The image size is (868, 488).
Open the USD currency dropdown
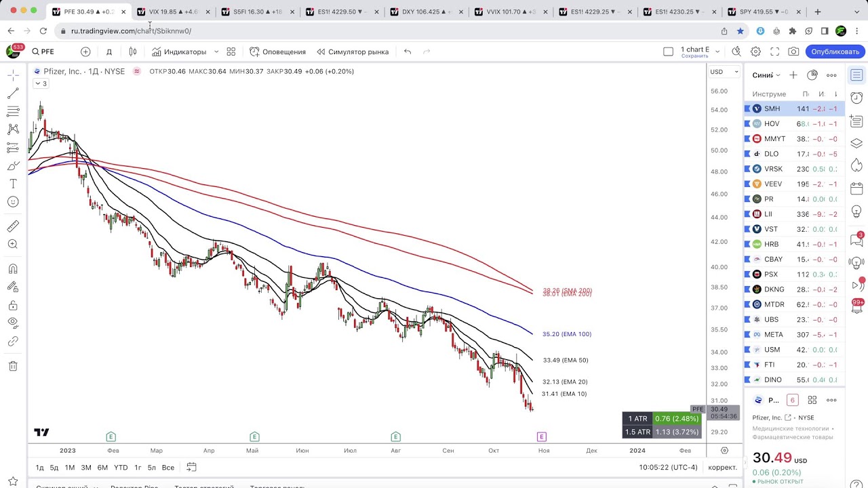[x=724, y=72]
